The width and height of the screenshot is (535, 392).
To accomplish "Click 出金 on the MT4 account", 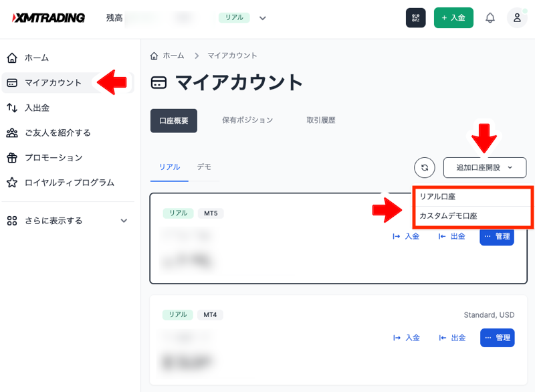I will [x=452, y=338].
